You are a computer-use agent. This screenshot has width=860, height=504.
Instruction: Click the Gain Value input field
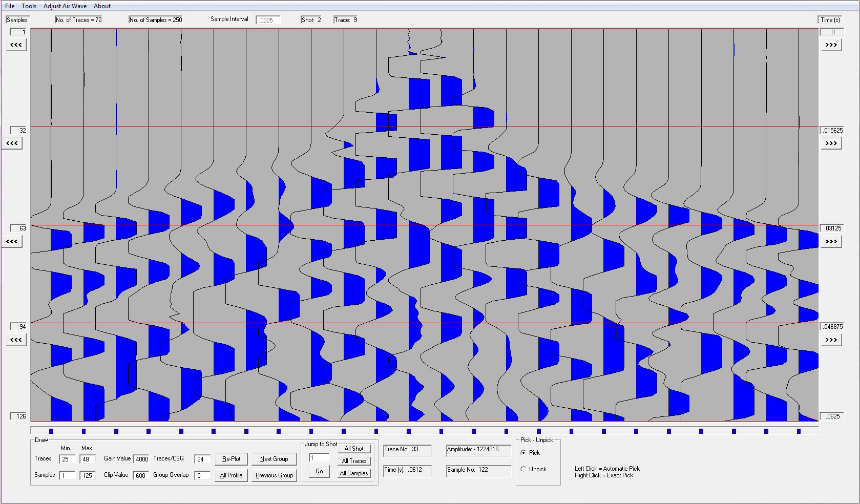141,459
